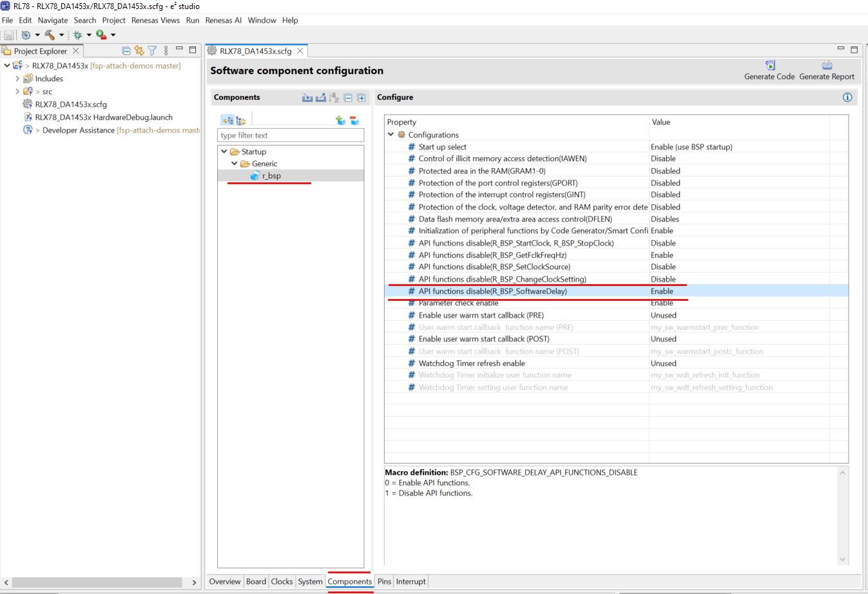Click the Value column header

point(661,122)
